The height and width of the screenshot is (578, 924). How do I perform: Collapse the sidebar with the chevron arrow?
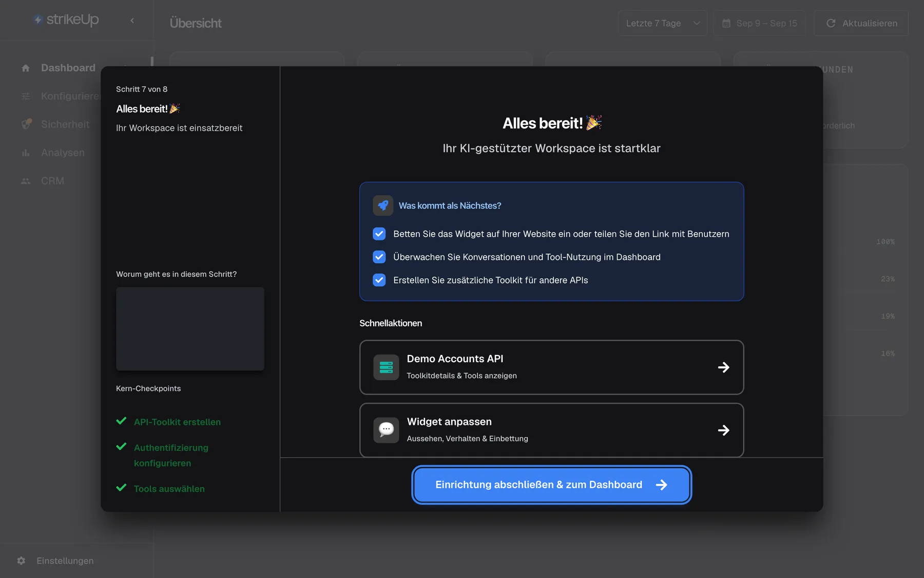click(132, 21)
